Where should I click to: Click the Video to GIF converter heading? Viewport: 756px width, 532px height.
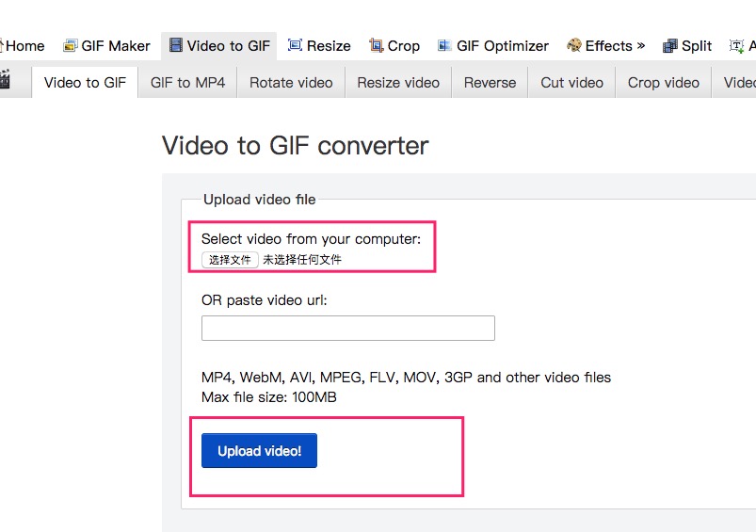point(295,146)
